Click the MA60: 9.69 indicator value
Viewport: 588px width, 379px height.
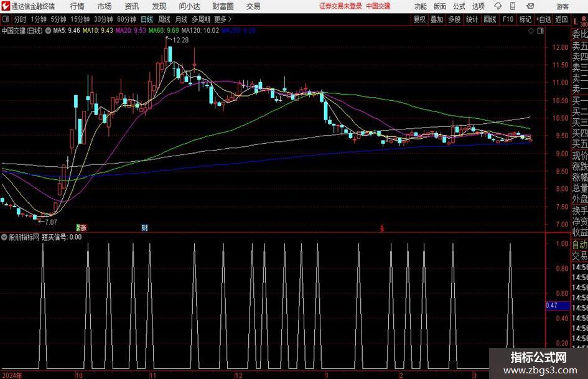click(x=164, y=30)
